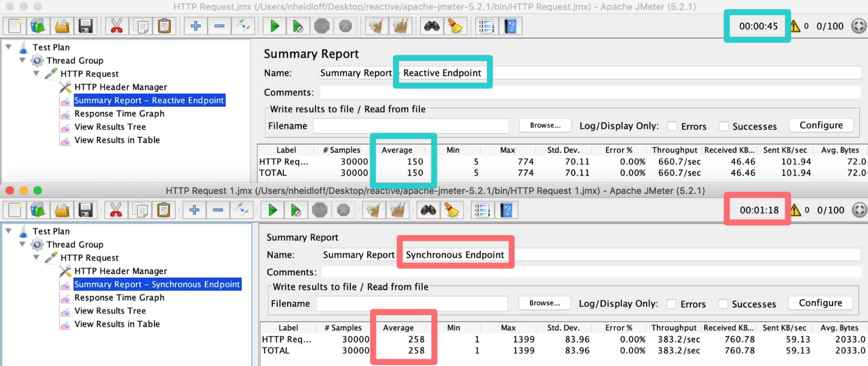The width and height of the screenshot is (868, 366).
Task: Click 'Error %' column header in Synchronous Endpoint window
Action: [619, 328]
